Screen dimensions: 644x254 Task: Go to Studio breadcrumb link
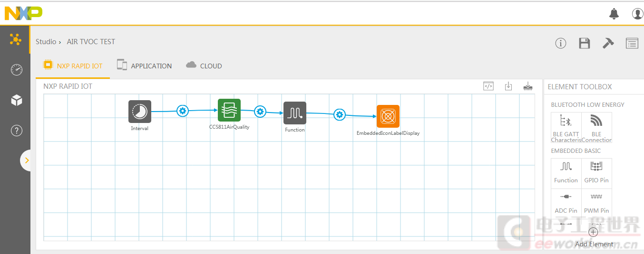pyautogui.click(x=46, y=42)
